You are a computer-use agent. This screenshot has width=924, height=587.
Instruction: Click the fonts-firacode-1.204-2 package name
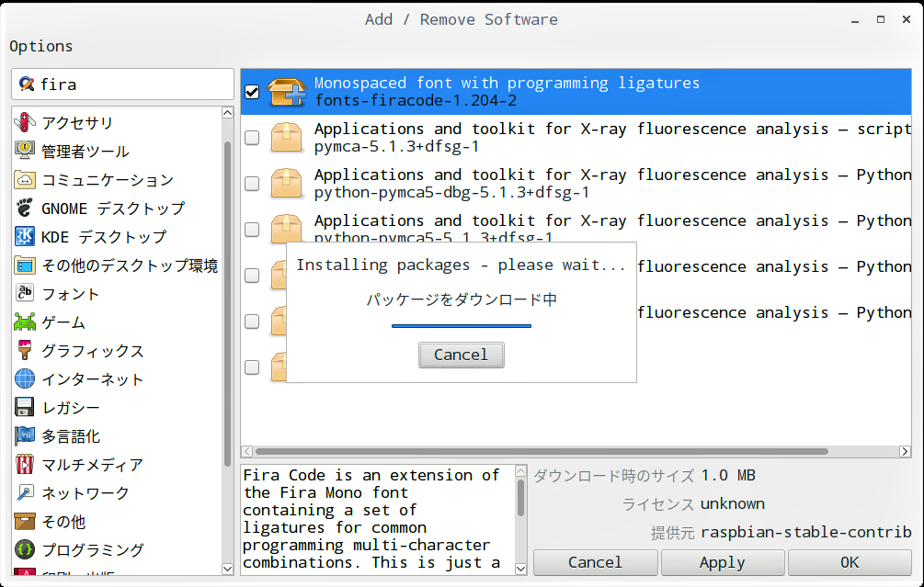click(416, 101)
